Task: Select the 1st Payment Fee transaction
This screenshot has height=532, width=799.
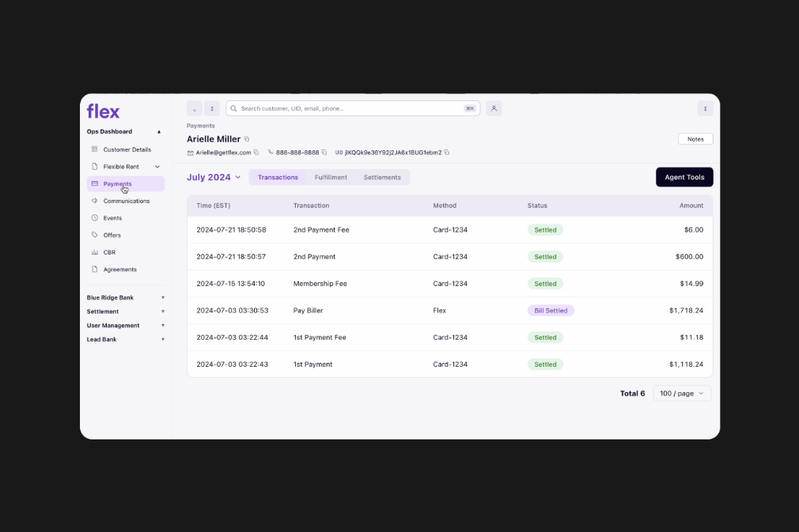Action: coord(450,338)
